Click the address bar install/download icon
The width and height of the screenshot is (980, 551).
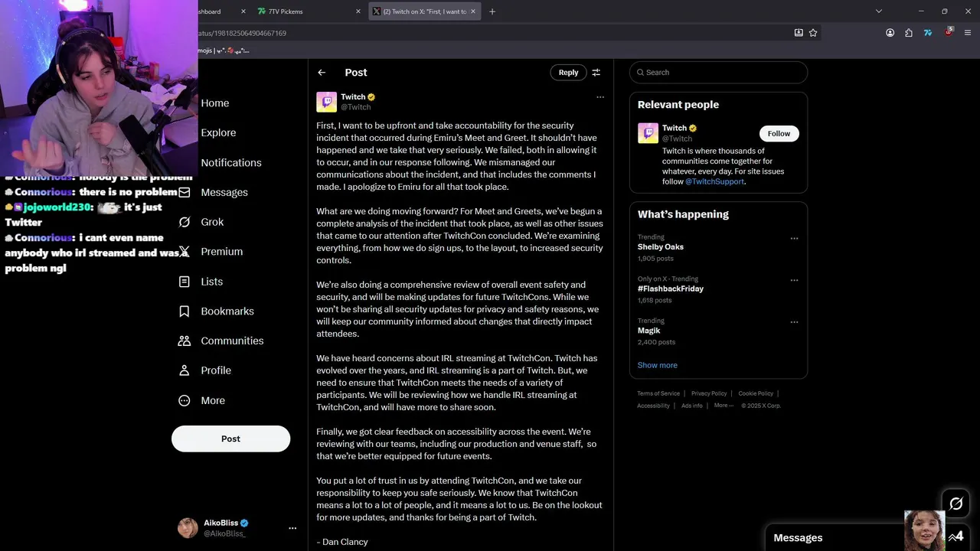click(799, 33)
